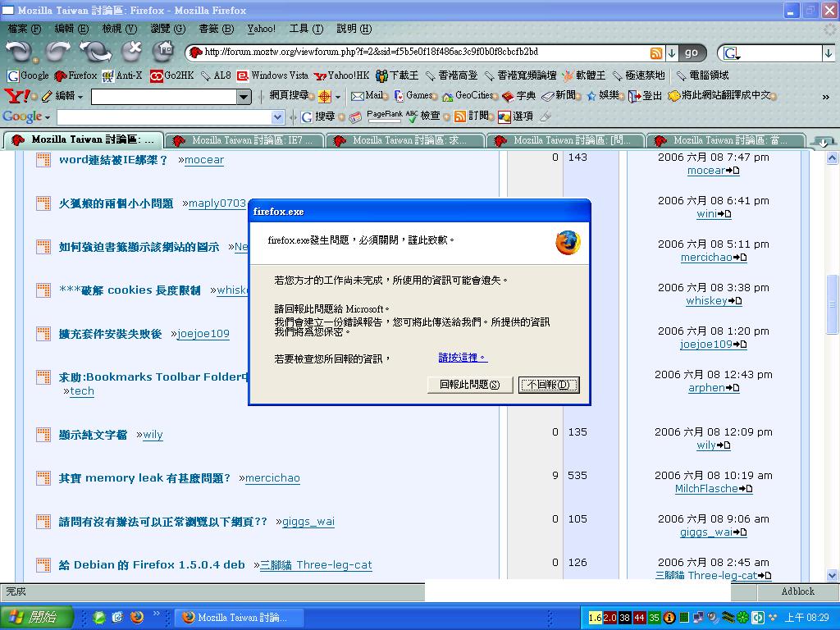840x630 pixels.
Task: Click the Yahoo toolbar Games button
Action: coord(413,96)
